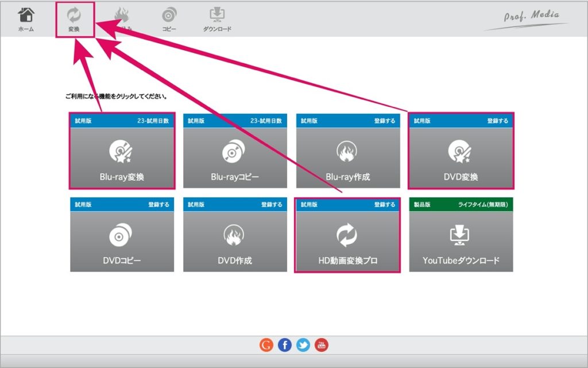588x368 pixels.
Task: Click the Blu-rayコピー double-disc icon
Action: 234,151
